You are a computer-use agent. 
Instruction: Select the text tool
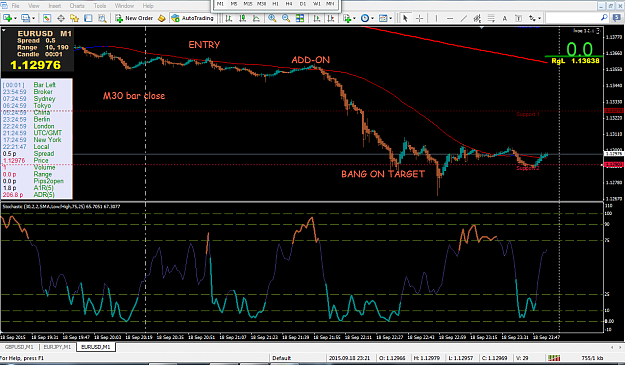[x=505, y=18]
